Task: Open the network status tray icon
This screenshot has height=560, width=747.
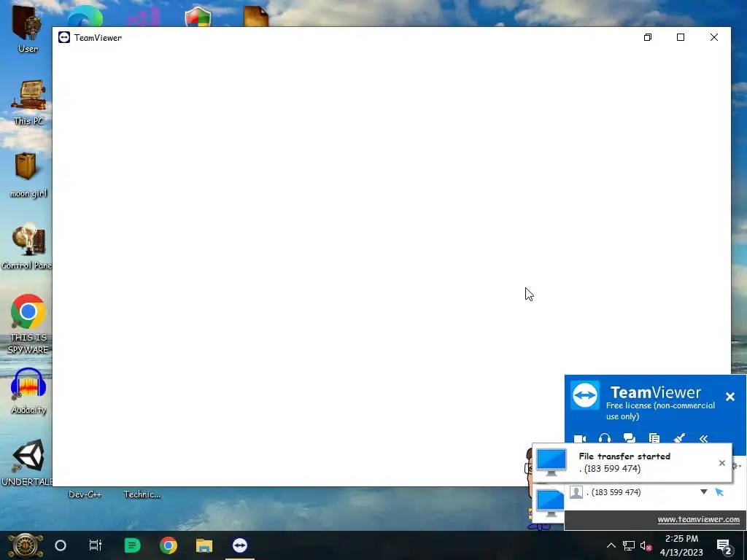Action: point(629,545)
